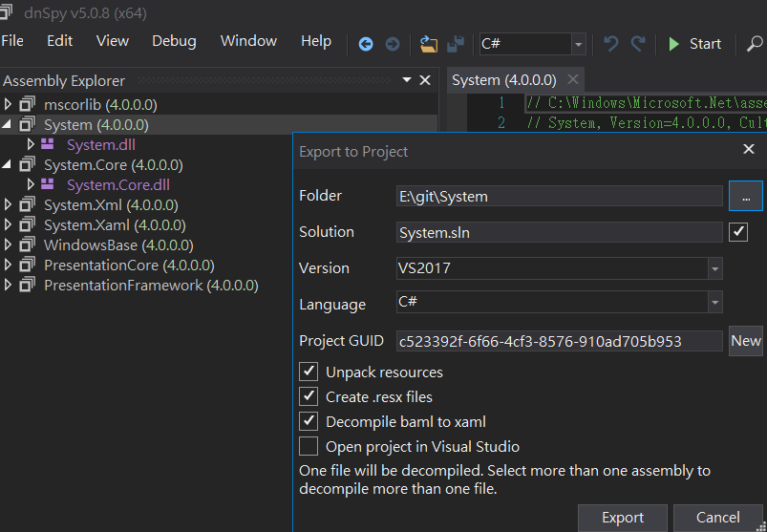The width and height of the screenshot is (767, 532).
Task: Select PresentationCore (4.0.0.0) in the tree
Action: [x=129, y=265]
